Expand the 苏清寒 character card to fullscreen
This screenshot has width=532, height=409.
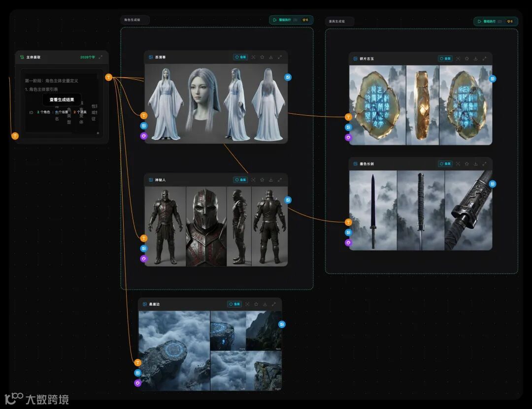(x=280, y=57)
